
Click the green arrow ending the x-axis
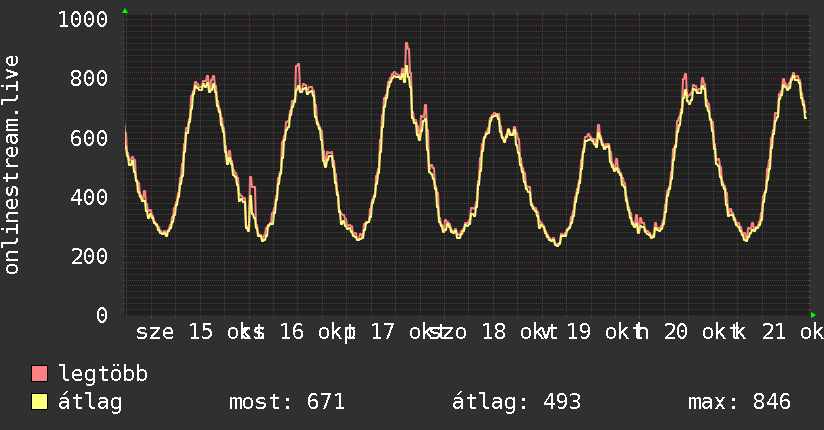pyautogui.click(x=813, y=315)
